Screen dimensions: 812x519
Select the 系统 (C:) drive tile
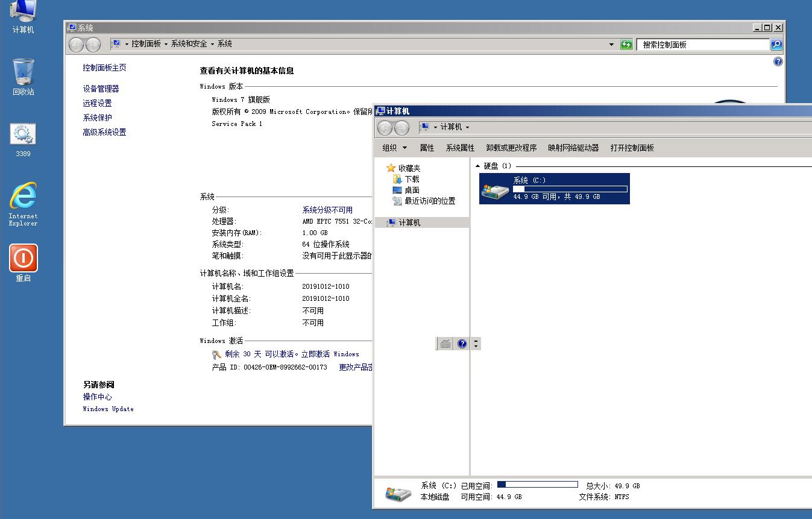pos(555,189)
